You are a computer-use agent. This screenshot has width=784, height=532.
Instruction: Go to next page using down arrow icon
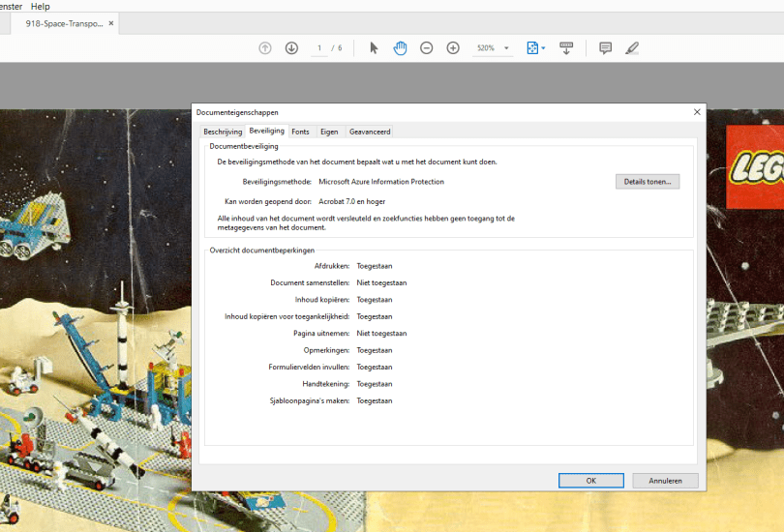point(291,48)
